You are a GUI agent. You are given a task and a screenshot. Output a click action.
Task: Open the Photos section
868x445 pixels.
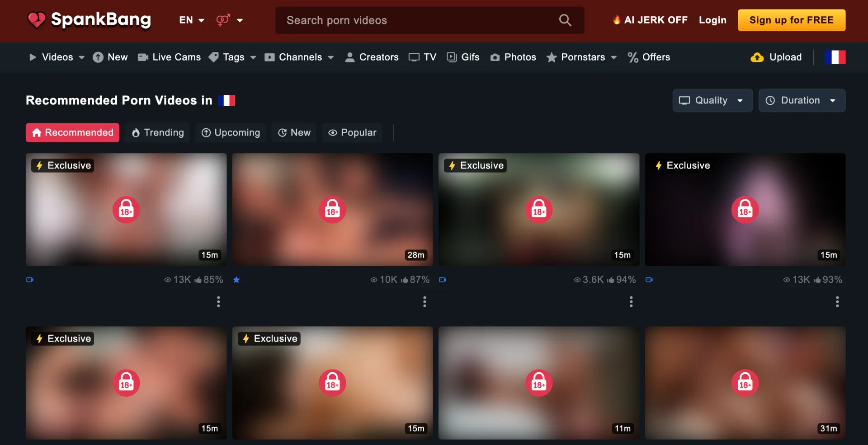[x=513, y=57]
